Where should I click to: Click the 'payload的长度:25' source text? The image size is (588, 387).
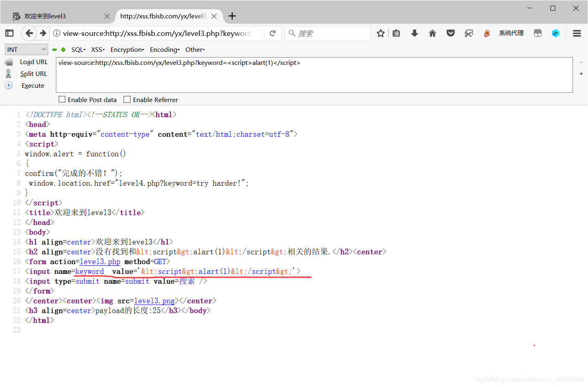(128, 311)
